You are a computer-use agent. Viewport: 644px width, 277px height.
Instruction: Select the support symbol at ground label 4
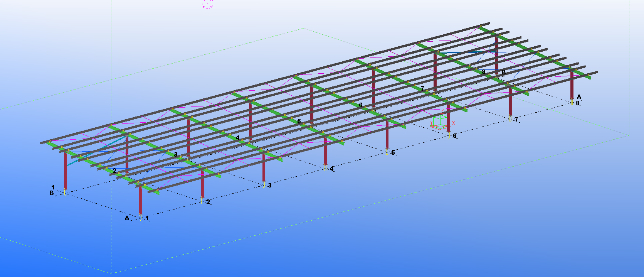(326, 168)
